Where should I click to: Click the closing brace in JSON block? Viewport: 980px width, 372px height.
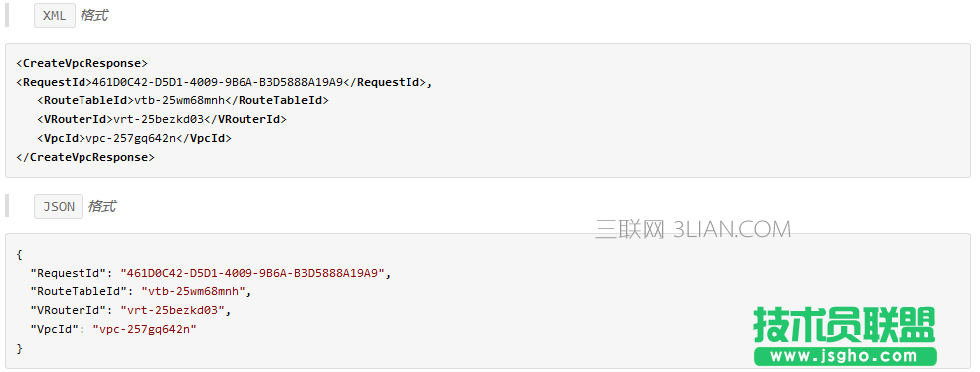[19, 347]
